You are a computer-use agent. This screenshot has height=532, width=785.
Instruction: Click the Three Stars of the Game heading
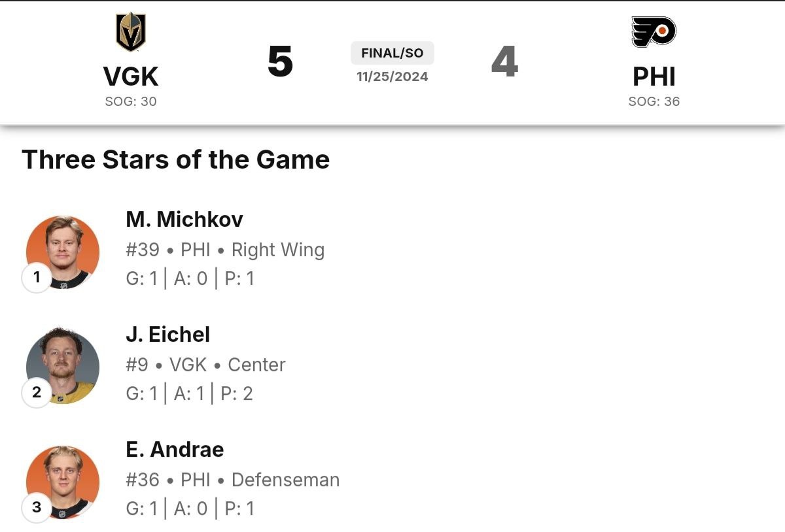(175, 160)
